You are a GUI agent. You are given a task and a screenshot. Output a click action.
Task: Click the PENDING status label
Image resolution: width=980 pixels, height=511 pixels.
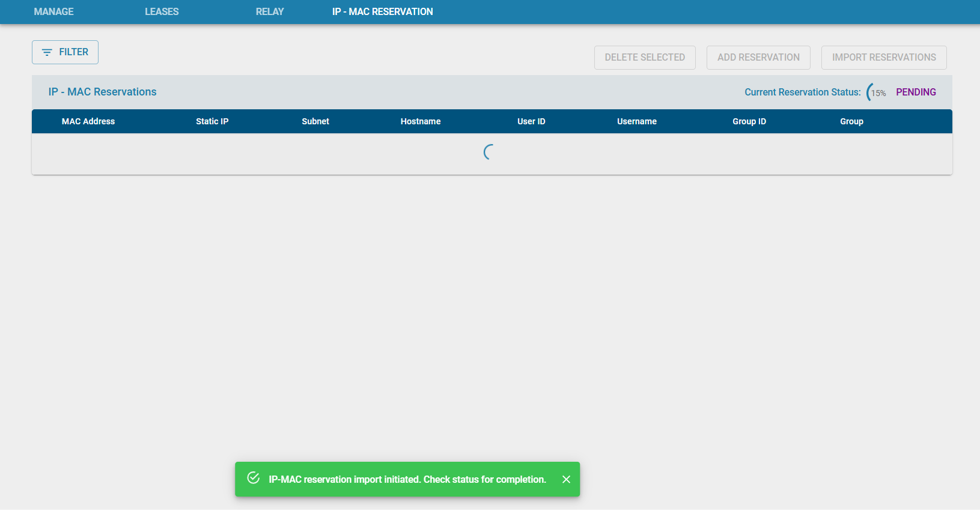point(916,92)
